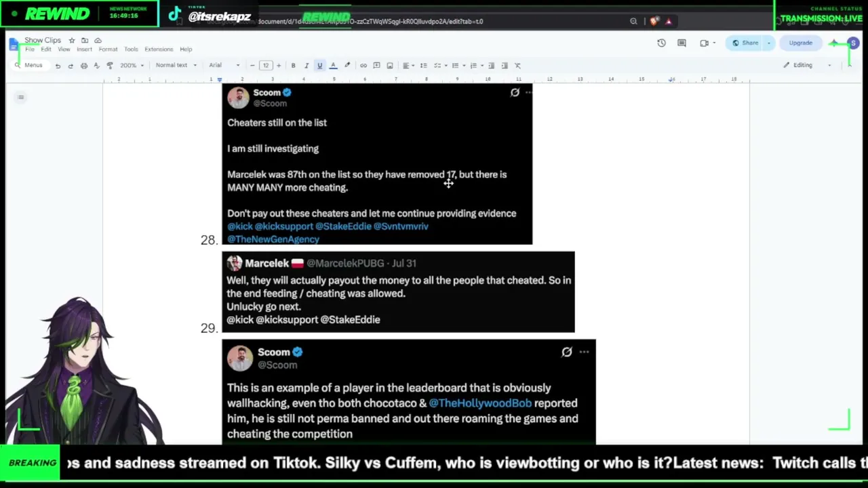This screenshot has width=868, height=488.
Task: Click the Share button
Action: pos(745,43)
